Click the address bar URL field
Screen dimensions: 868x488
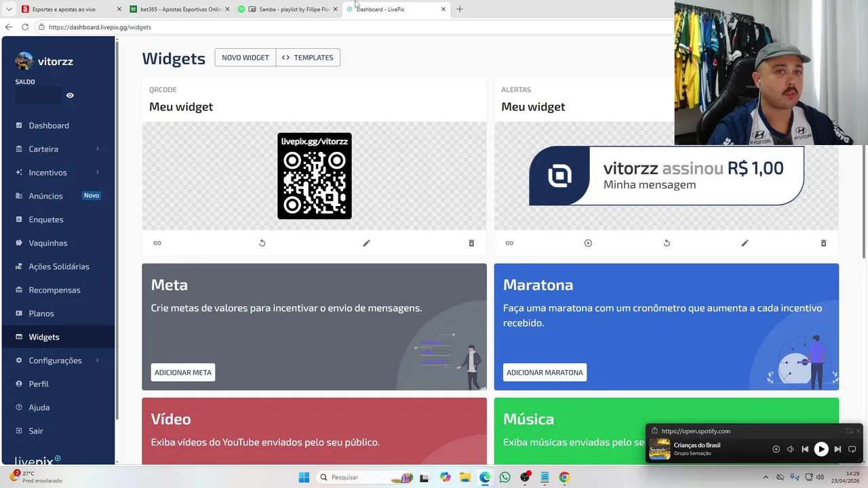point(353,27)
